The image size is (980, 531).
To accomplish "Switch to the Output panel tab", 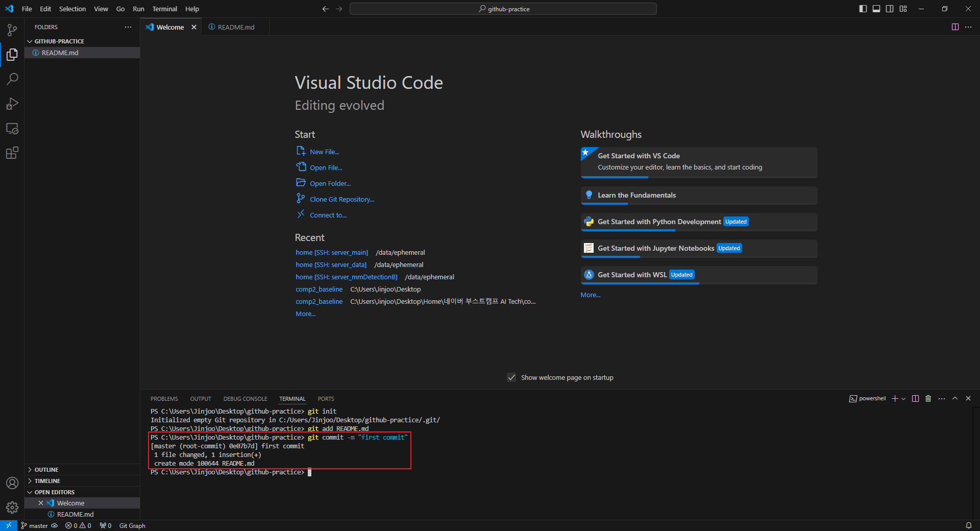I will pos(201,399).
